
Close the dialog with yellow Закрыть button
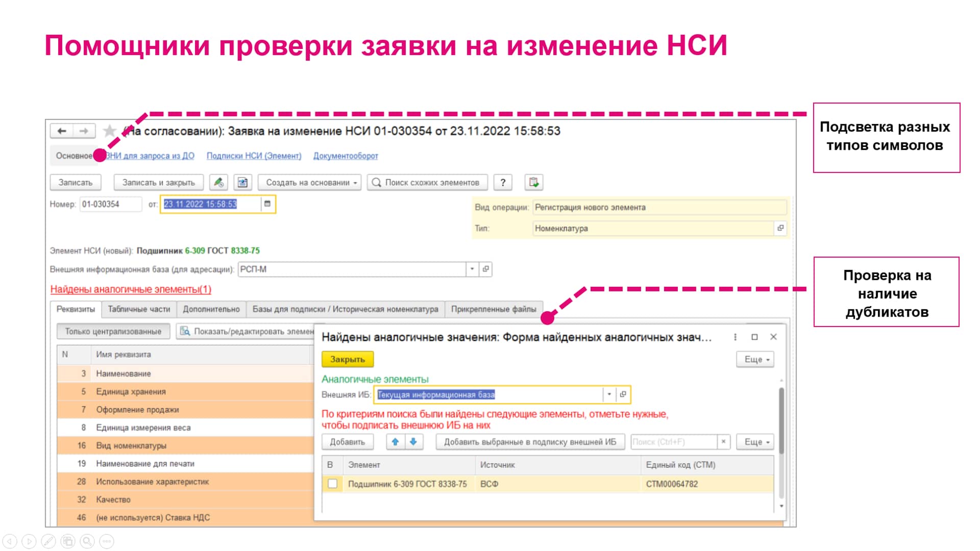[348, 359]
